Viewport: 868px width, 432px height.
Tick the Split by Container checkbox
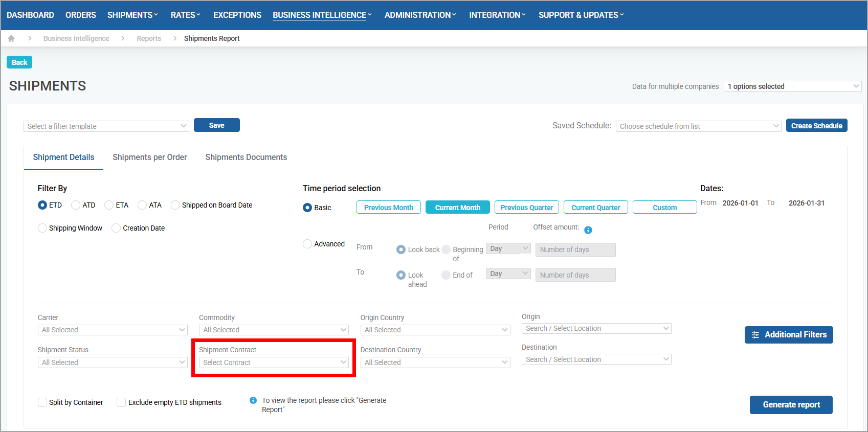coord(42,402)
